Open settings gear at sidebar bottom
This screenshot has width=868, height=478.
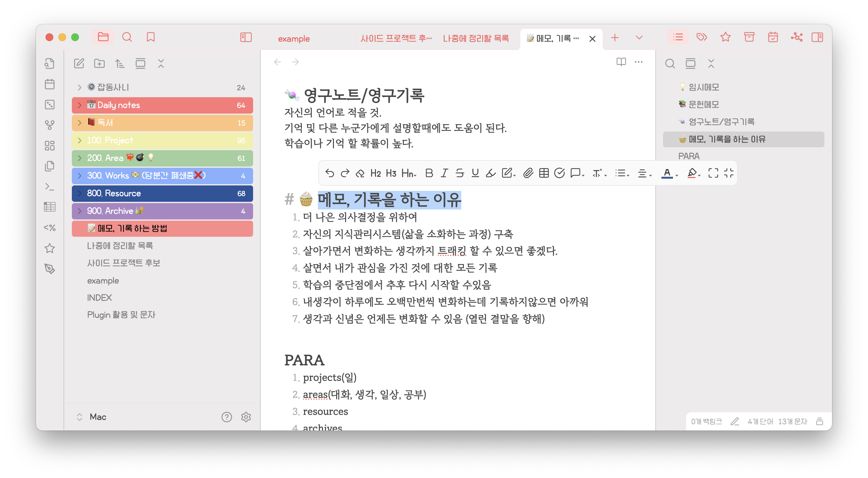click(x=246, y=417)
